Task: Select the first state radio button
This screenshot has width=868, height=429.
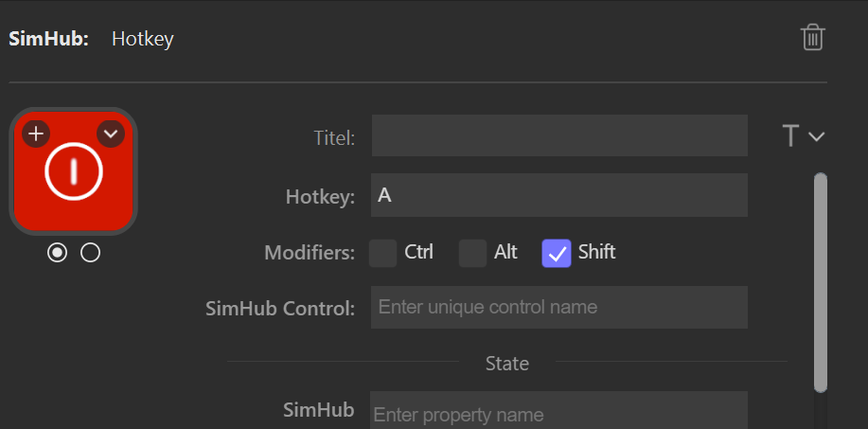Action: point(57,253)
